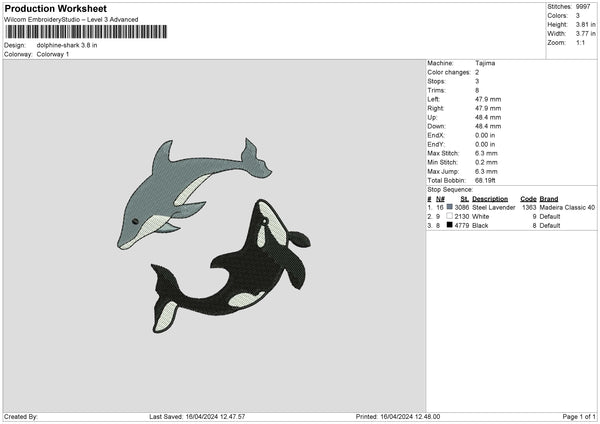600x424 pixels.
Task: Click the Steel Lavender color swatch
Action: 450,207
